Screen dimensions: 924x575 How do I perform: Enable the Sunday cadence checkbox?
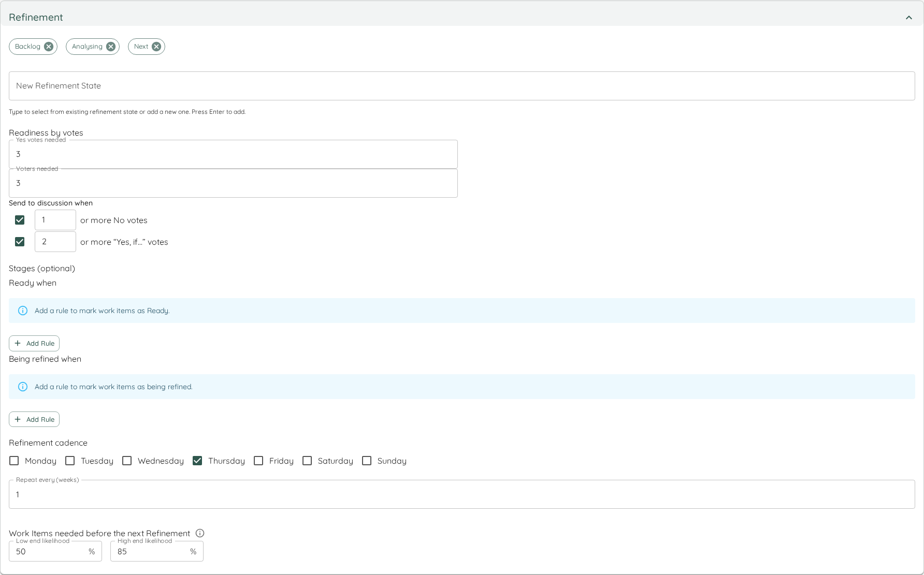coord(367,461)
